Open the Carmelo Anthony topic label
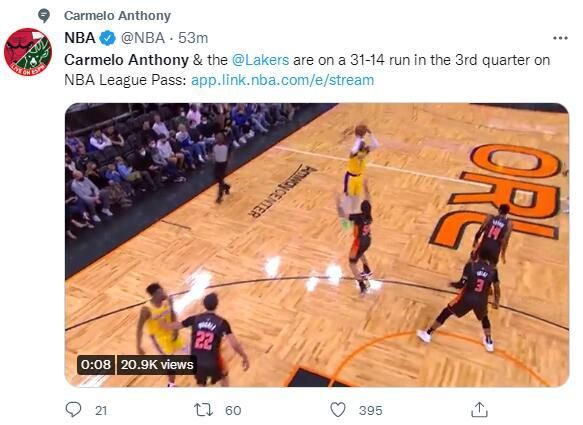This screenshot has height=425, width=583. 117,16
